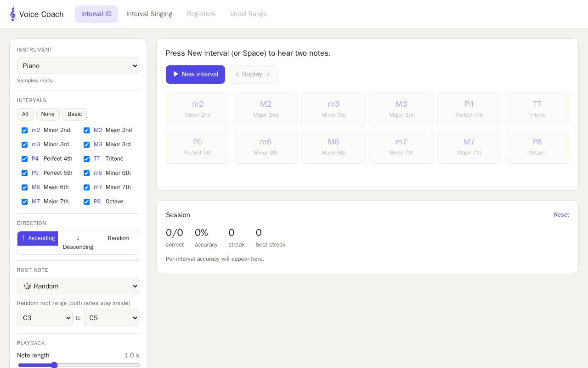Uncheck the Perfect 5th checkbox
The height and width of the screenshot is (368, 588).
25,173
